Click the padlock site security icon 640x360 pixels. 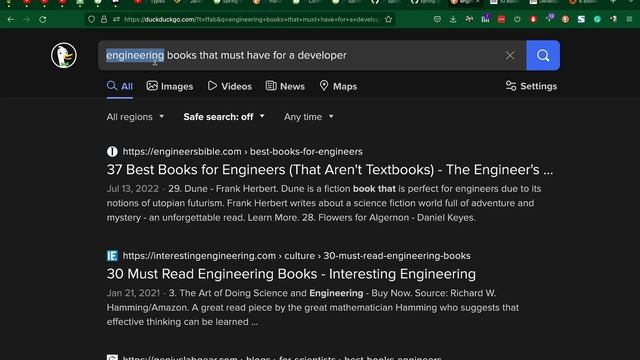click(104, 19)
